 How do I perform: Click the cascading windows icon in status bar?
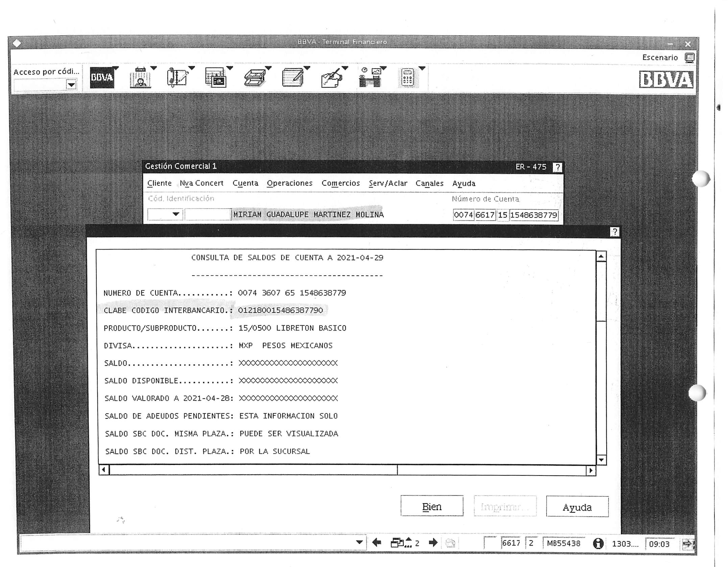[x=401, y=543]
